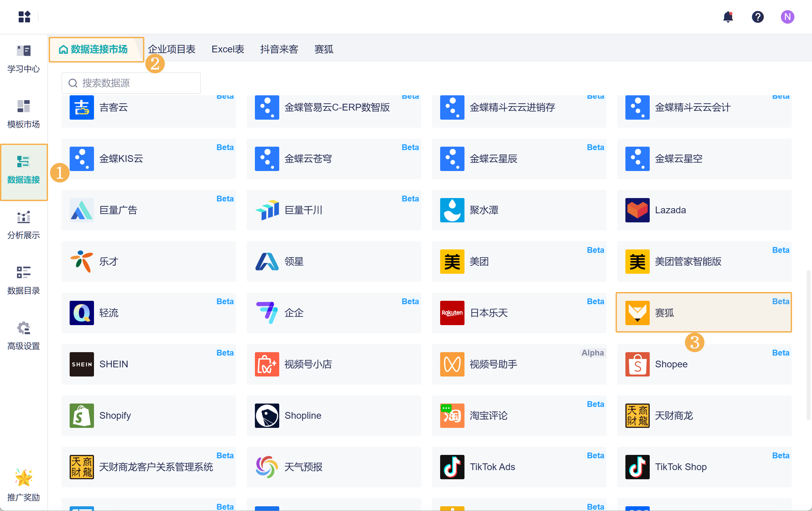Open 数据目录 in the sidebar
This screenshot has width=812, height=511.
click(x=24, y=281)
